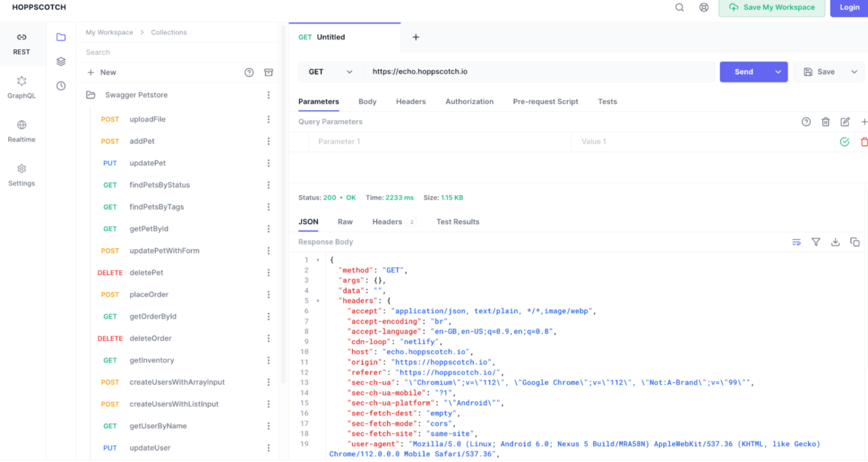Switch to the Raw response tab
Screen dimensions: 868x462
(x=345, y=222)
